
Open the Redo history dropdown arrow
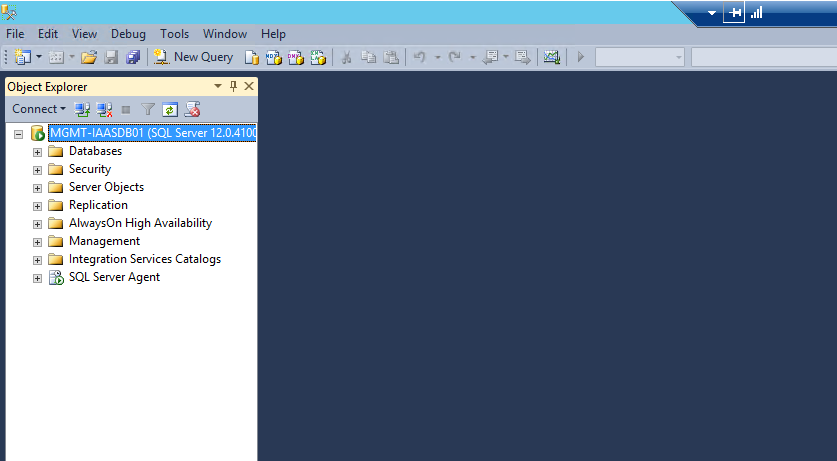point(472,57)
